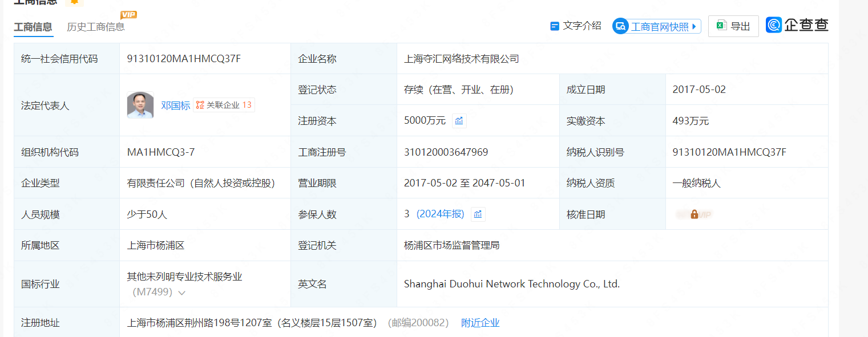Click the bell icon beside 工商信息 heading
This screenshot has height=337, width=868.
pyautogui.click(x=74, y=2)
